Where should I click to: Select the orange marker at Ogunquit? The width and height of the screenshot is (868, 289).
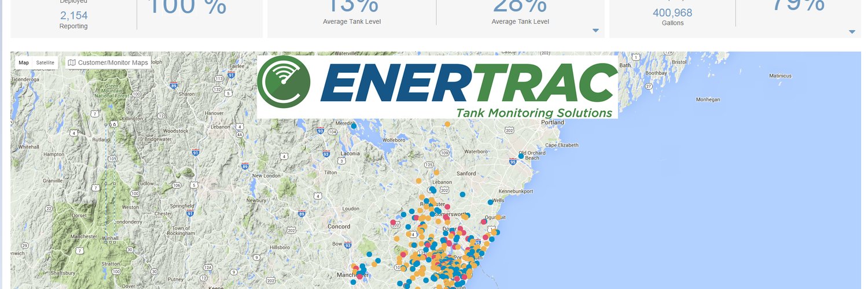pyautogui.click(x=498, y=217)
